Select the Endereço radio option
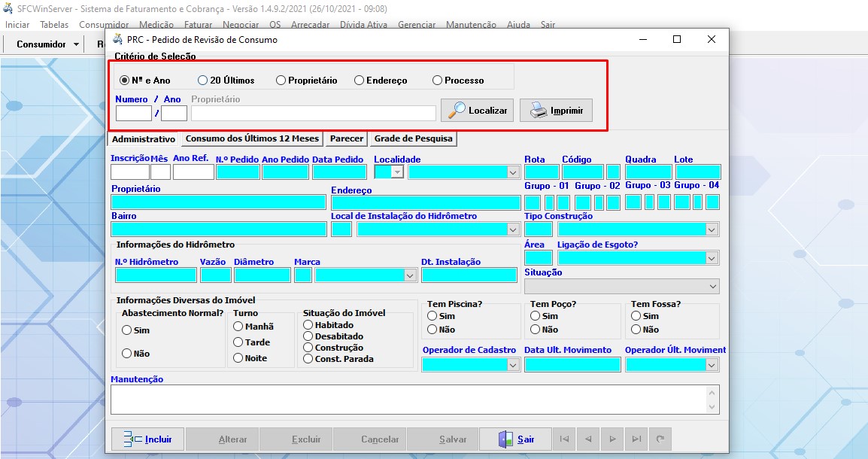 [359, 81]
